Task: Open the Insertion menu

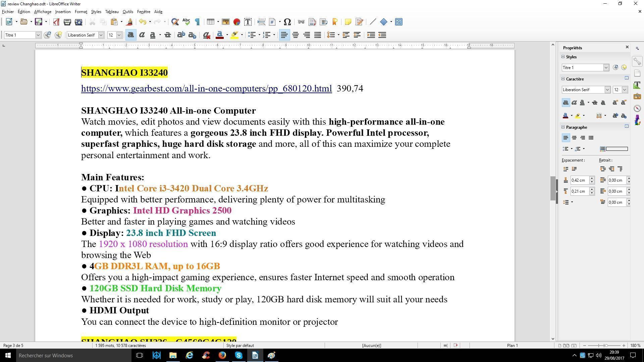Action: [x=63, y=12]
